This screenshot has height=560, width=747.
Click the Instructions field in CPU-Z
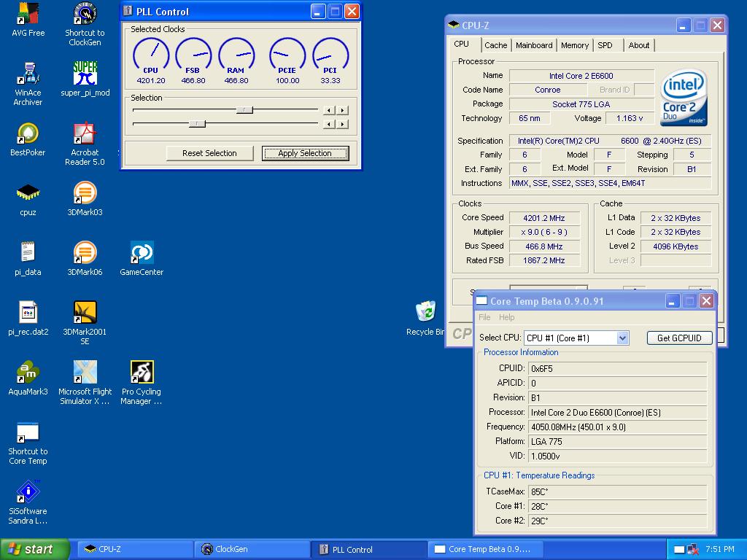coord(611,183)
